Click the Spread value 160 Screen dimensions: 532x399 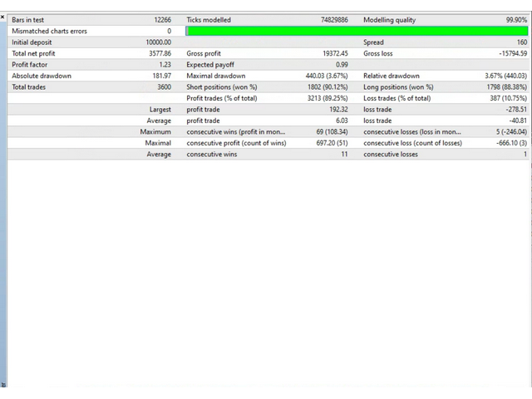(x=521, y=42)
